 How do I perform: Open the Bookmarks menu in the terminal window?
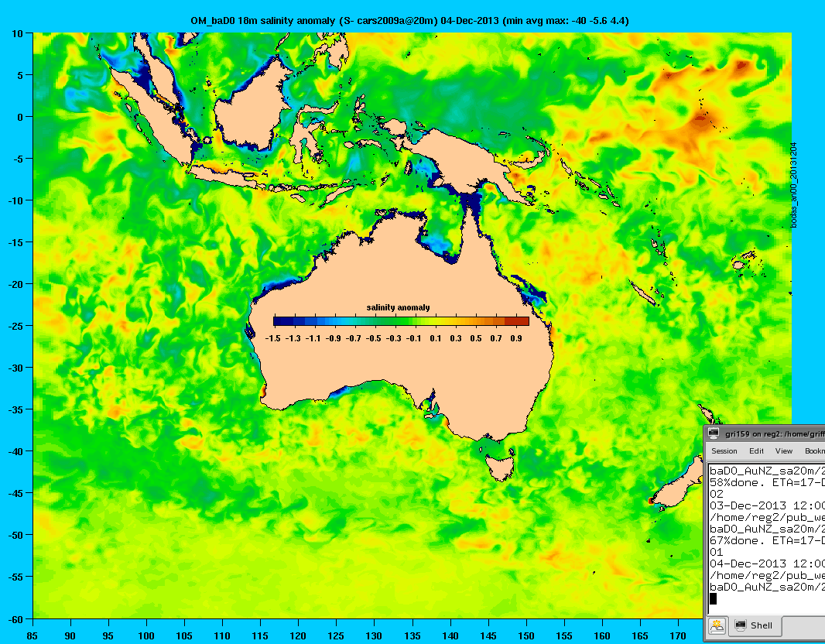pyautogui.click(x=814, y=451)
